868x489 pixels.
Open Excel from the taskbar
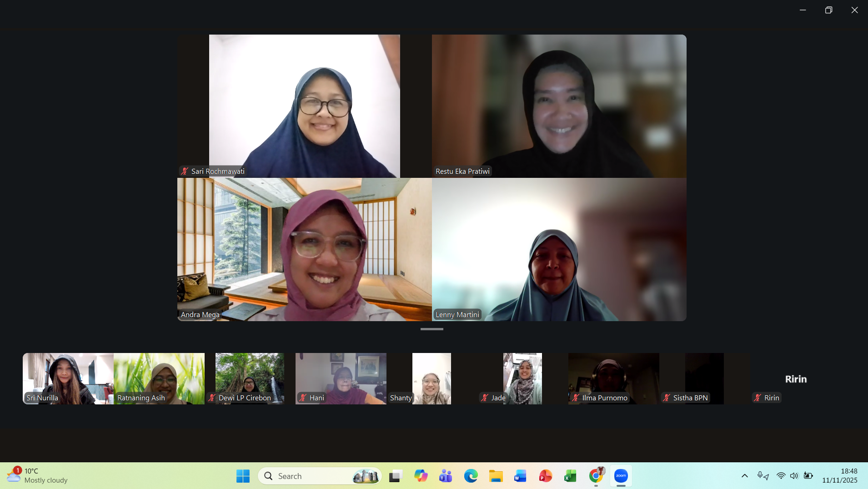point(570,476)
